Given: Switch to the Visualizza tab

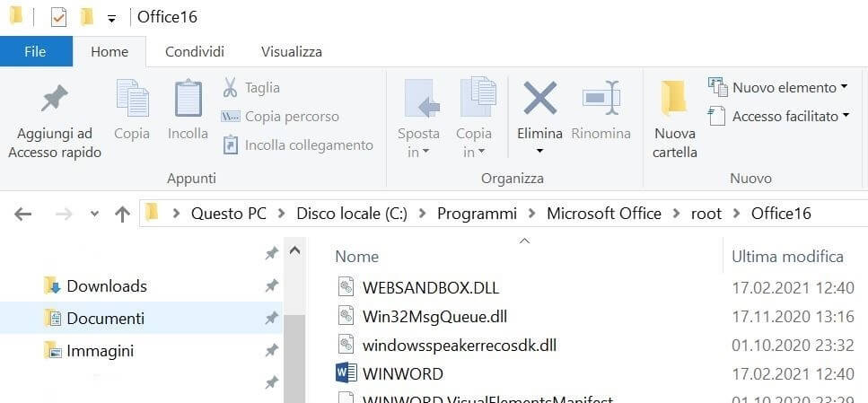Looking at the screenshot, I should pyautogui.click(x=291, y=52).
